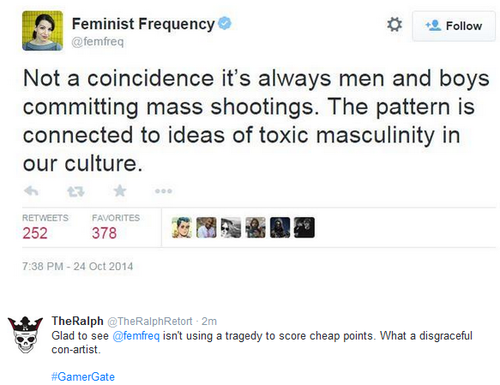500x385 pixels.
Task: Open TheRalph display name in reply
Action: coord(77,321)
